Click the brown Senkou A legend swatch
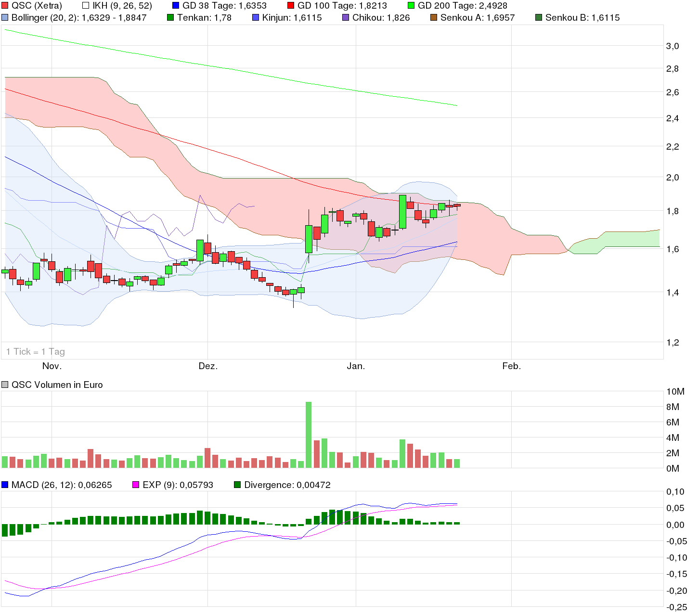 [434, 17]
